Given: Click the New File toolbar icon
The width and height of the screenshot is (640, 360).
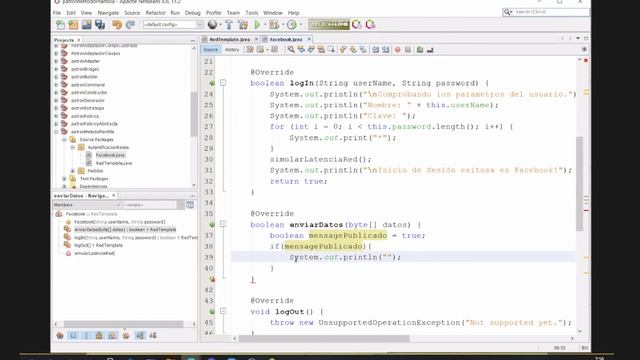Looking at the screenshot, I should tap(60, 24).
